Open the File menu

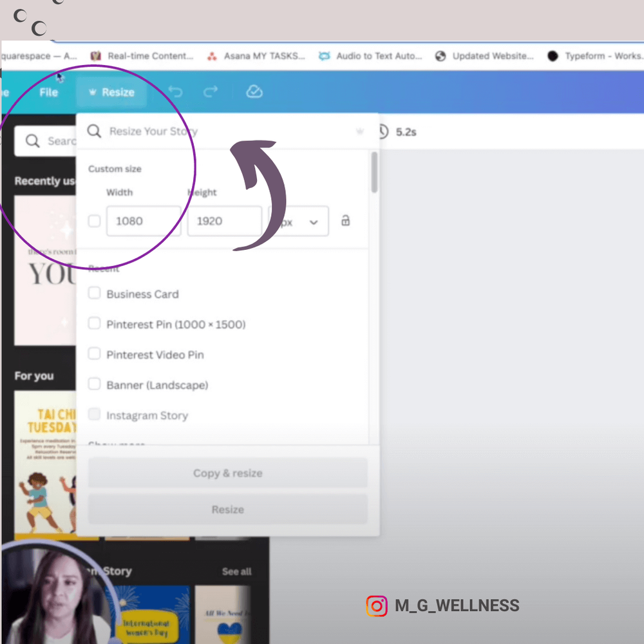click(48, 92)
